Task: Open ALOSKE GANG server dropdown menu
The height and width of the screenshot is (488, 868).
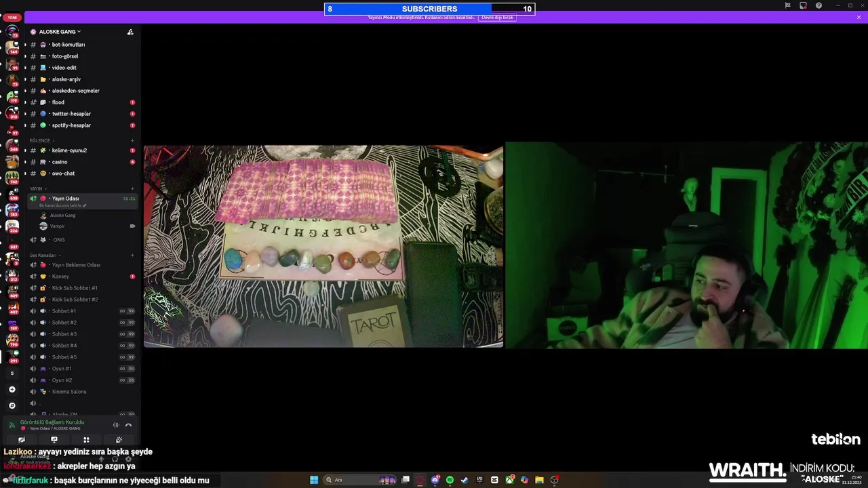Action: coord(60,32)
